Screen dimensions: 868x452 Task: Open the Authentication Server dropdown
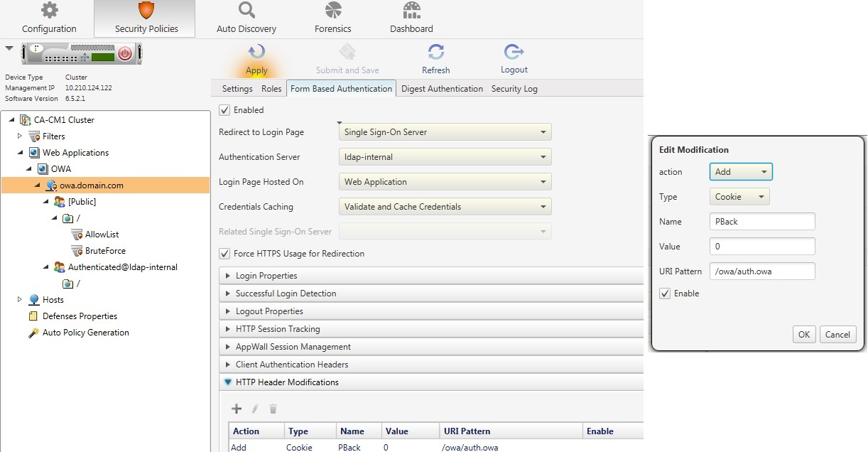[x=445, y=156]
